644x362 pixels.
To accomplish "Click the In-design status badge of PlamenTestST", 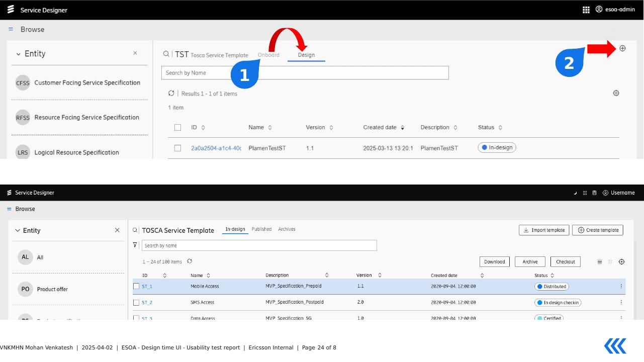I will pos(497,147).
